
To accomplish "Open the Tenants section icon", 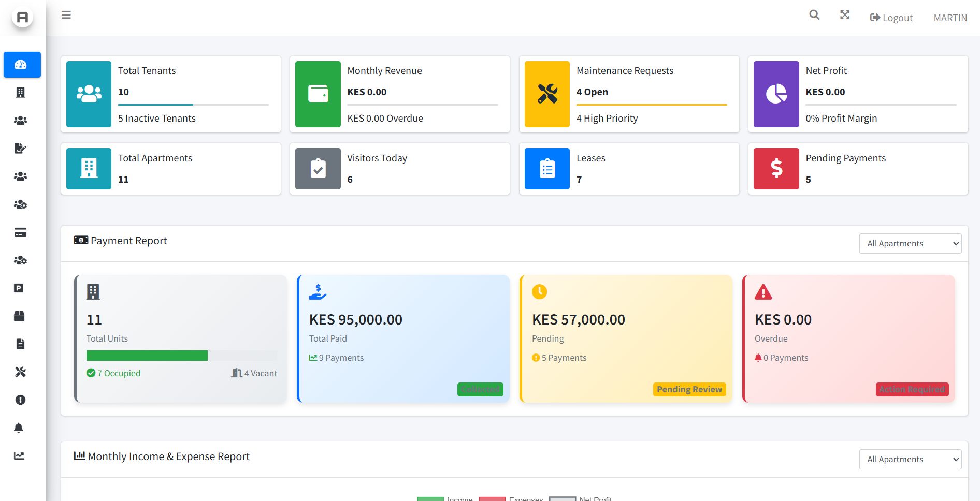I will click(21, 120).
